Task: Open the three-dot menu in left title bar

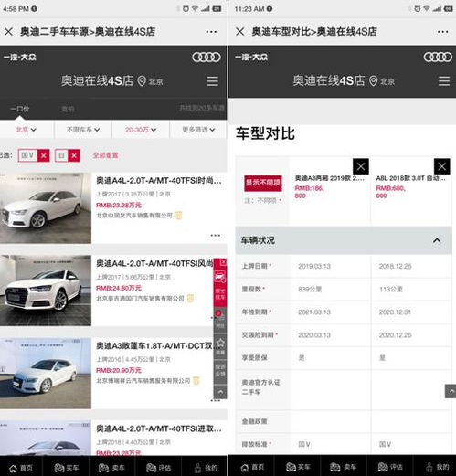Action: coord(211,32)
